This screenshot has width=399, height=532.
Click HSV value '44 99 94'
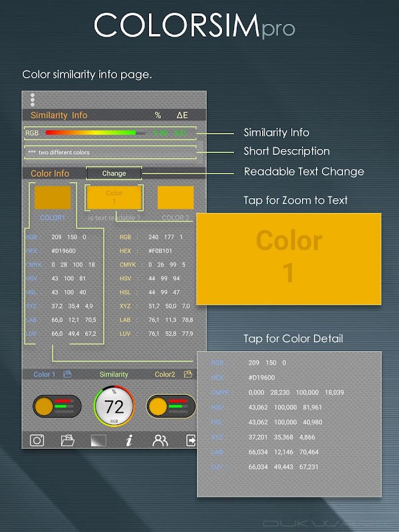pos(164,279)
